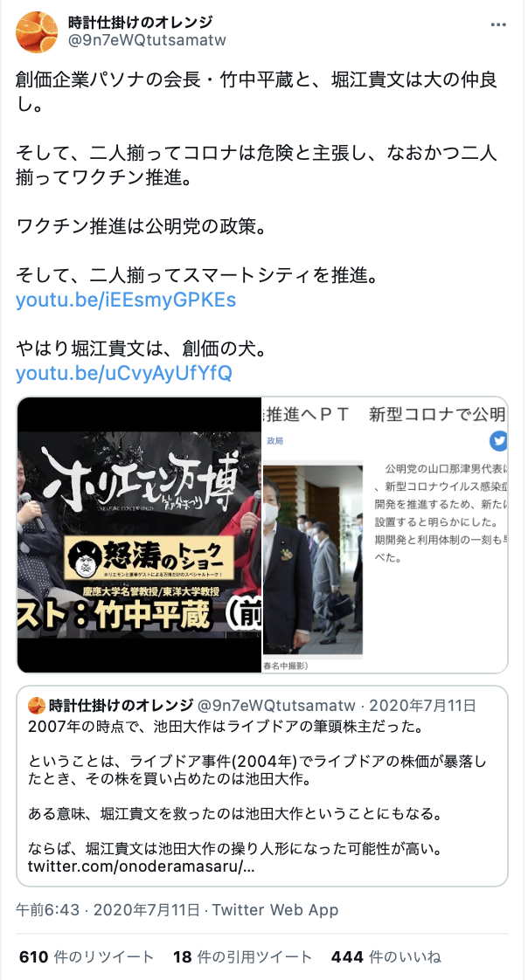View 444 件のいいね list
528x980 pixels.
coord(386,957)
